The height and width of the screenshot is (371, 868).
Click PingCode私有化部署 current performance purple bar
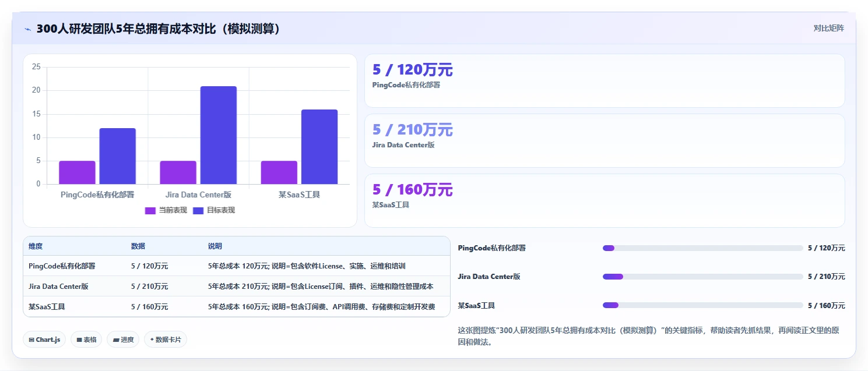pos(77,172)
